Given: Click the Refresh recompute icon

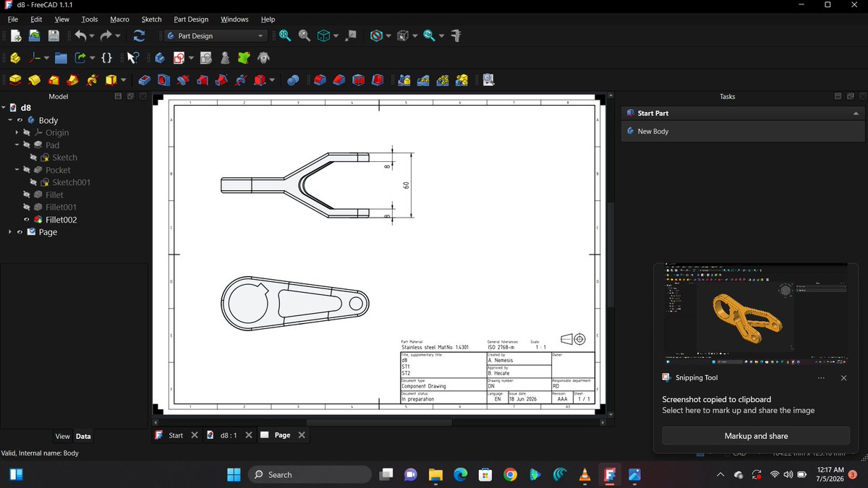Looking at the screenshot, I should [x=139, y=35].
